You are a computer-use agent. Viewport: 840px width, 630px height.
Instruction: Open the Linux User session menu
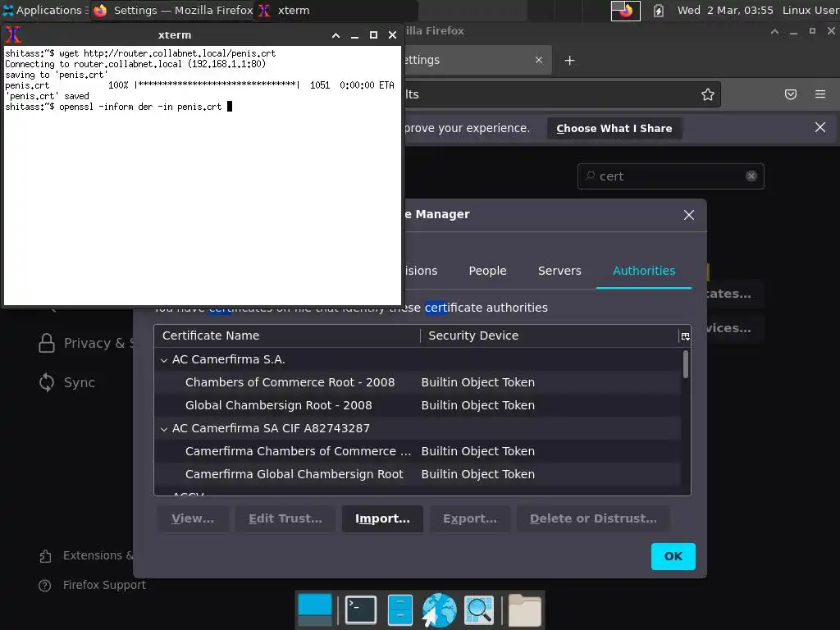(x=810, y=10)
